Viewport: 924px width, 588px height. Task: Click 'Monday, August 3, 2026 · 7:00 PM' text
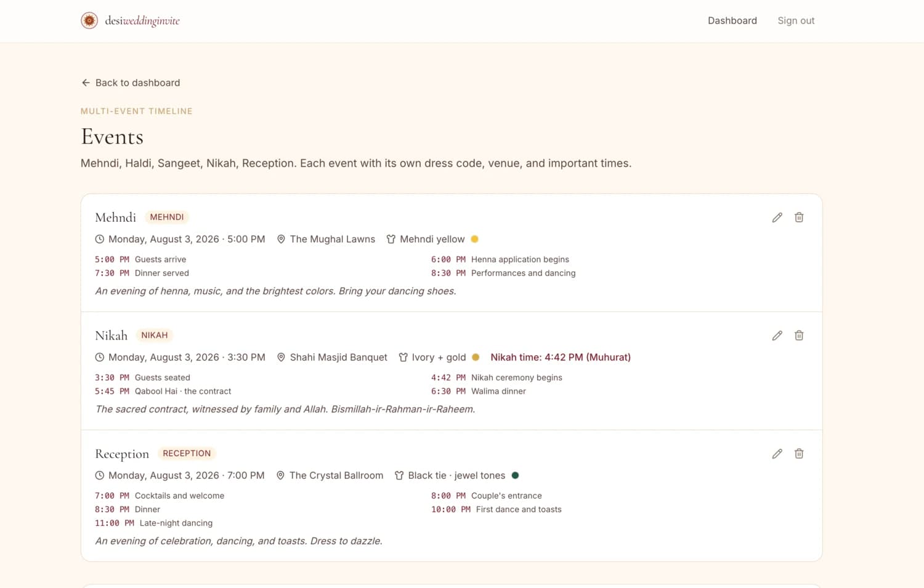click(x=187, y=476)
